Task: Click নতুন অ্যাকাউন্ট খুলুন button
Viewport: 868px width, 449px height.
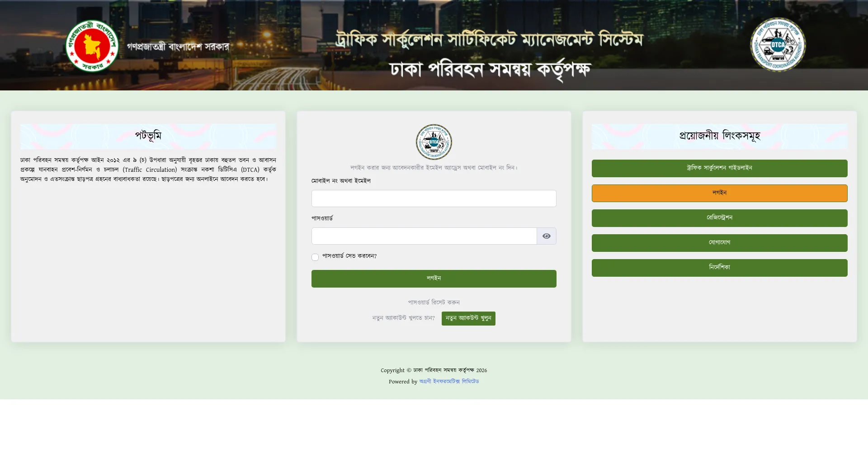Action: point(468,318)
